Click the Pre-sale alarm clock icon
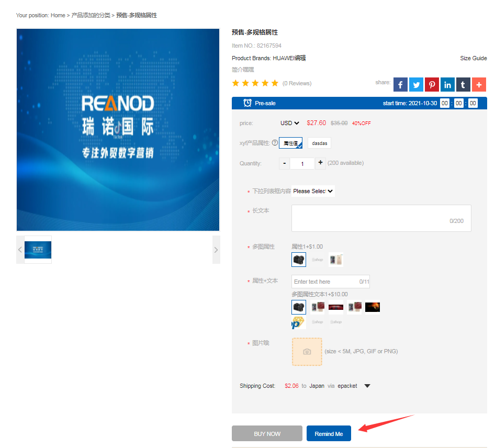495x448 pixels. point(248,103)
